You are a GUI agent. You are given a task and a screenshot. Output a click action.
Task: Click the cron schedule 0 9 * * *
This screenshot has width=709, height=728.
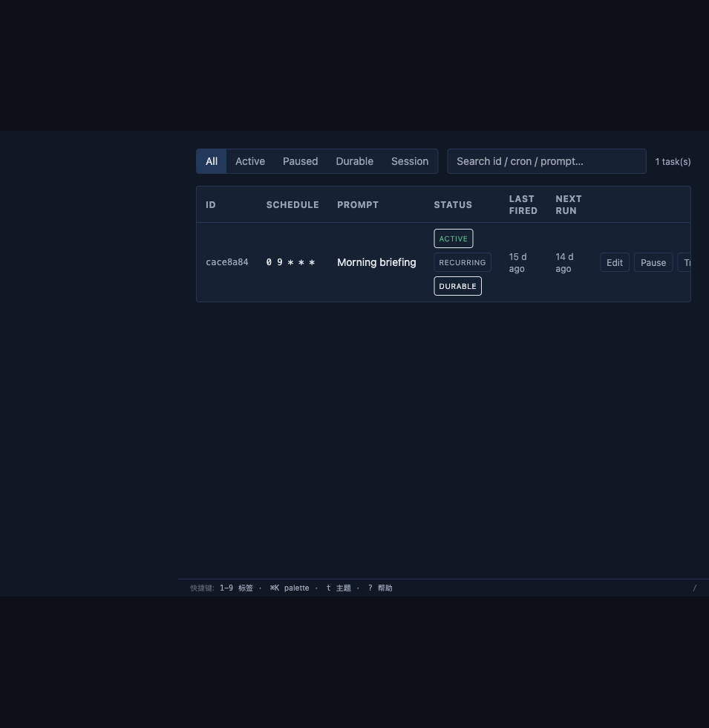click(x=290, y=262)
